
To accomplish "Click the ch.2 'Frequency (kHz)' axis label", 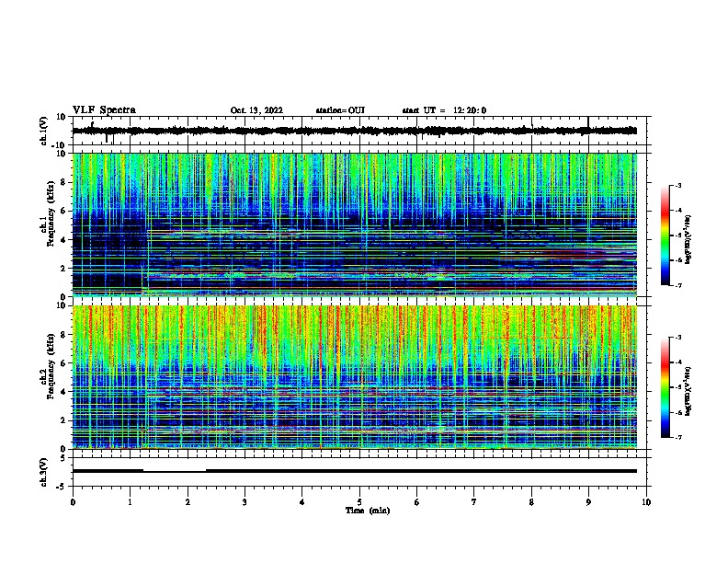I will click(51, 366).
